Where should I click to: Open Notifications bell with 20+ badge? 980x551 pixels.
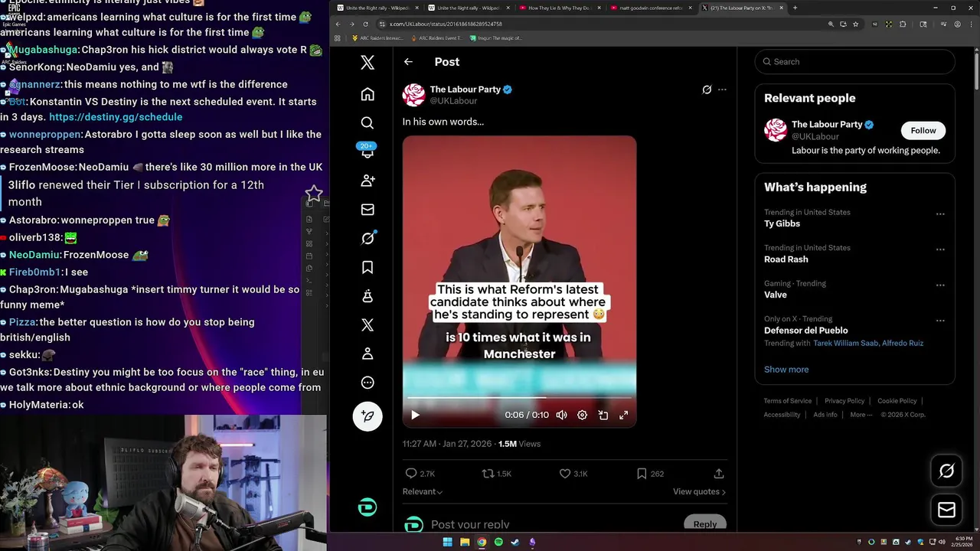point(367,151)
